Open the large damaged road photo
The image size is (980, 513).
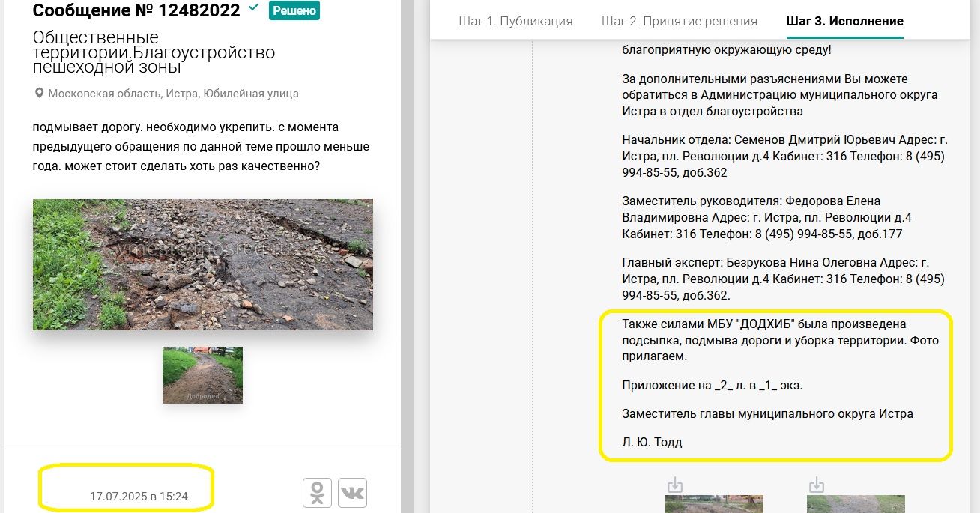pyautogui.click(x=202, y=264)
